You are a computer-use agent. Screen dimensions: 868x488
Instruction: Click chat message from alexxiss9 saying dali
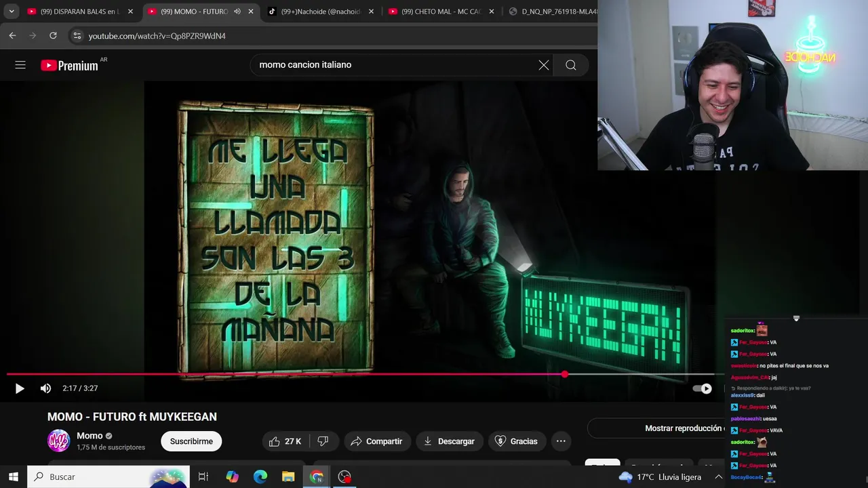coord(748,395)
